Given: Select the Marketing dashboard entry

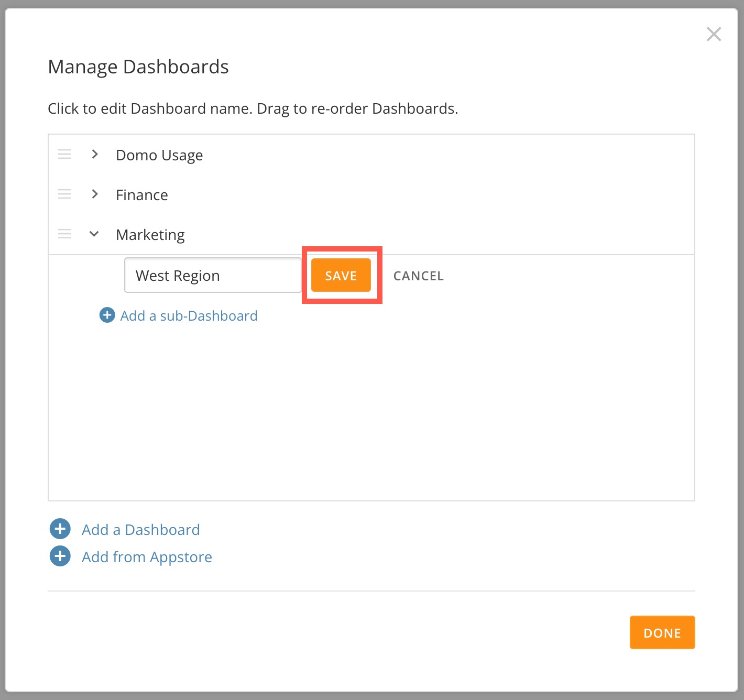Looking at the screenshot, I should (150, 234).
